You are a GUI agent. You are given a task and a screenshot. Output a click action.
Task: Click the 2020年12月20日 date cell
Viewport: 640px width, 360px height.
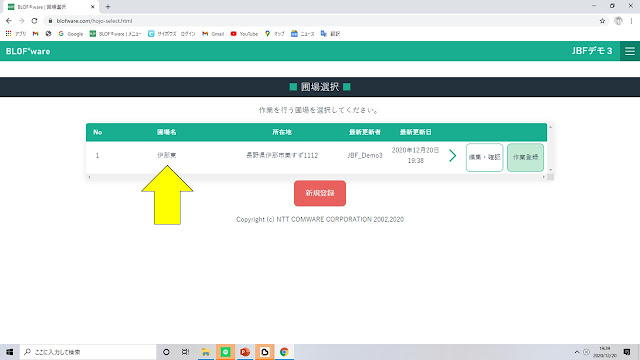416,155
